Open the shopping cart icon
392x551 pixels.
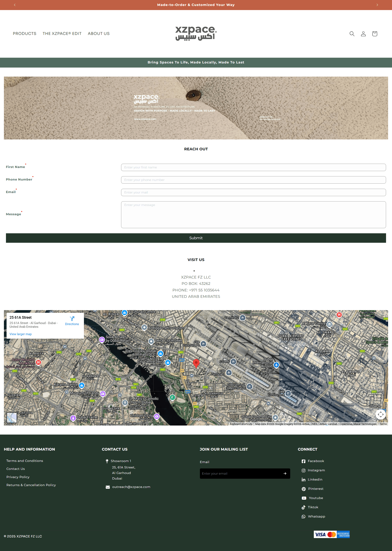tap(375, 34)
